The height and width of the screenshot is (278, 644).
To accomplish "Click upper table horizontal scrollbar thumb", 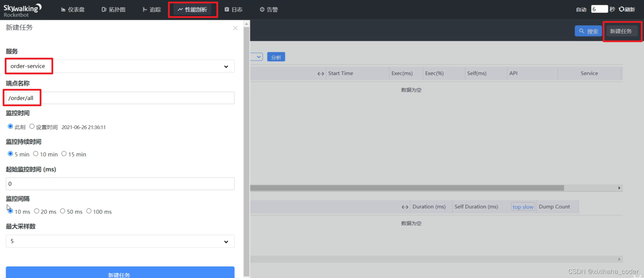I will pos(407,188).
